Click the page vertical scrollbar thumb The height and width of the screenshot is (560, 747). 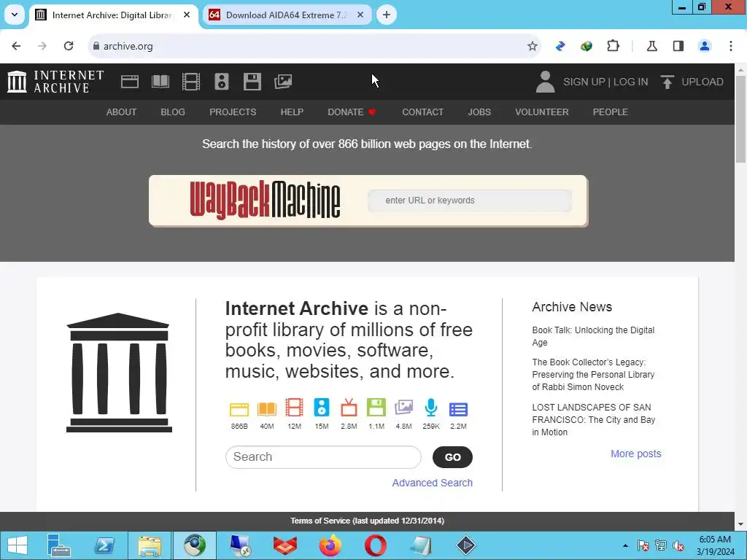(741, 119)
